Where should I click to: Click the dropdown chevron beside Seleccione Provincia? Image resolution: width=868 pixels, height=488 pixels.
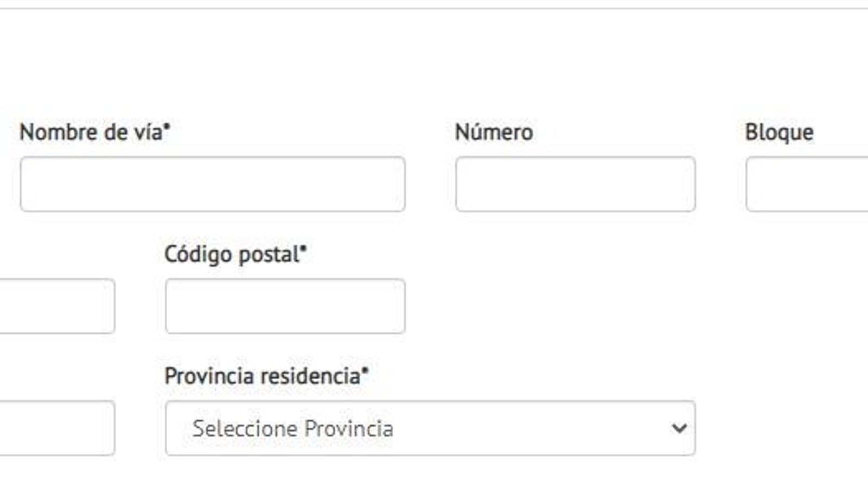678,428
